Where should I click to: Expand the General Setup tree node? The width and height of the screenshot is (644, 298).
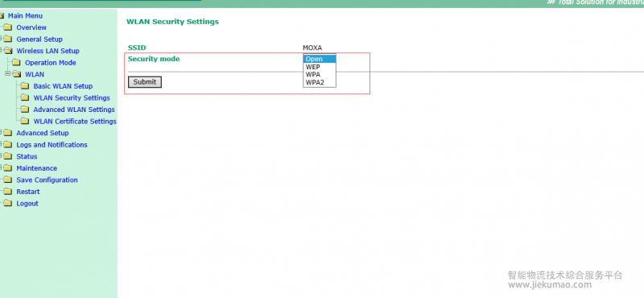click(1, 39)
